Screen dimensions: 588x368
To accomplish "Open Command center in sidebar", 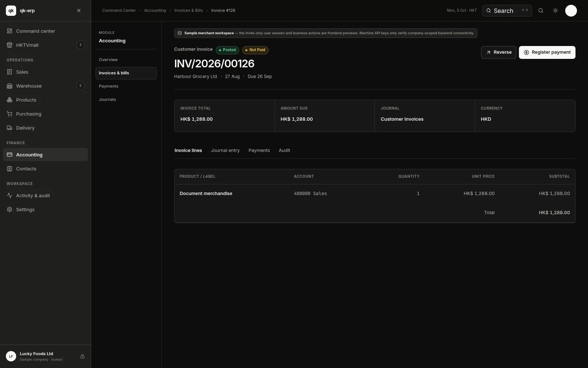I will pos(45,31).
